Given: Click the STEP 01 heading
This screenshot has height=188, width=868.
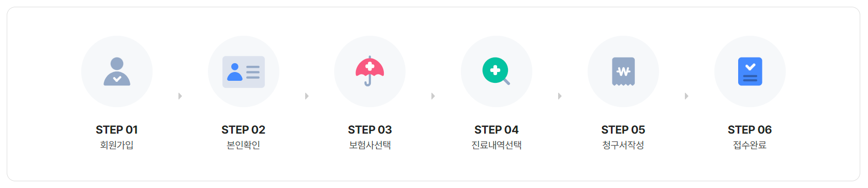Looking at the screenshot, I should [x=117, y=129].
